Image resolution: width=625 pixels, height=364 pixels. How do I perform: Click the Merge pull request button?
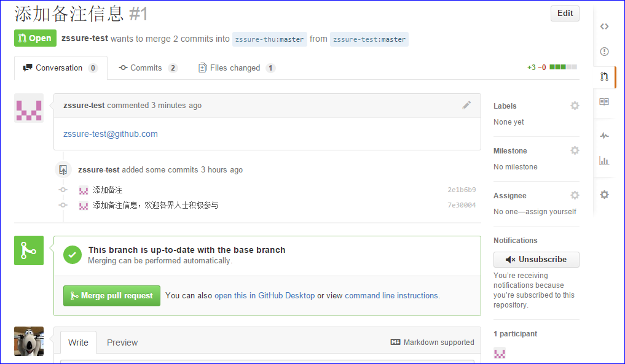click(112, 295)
